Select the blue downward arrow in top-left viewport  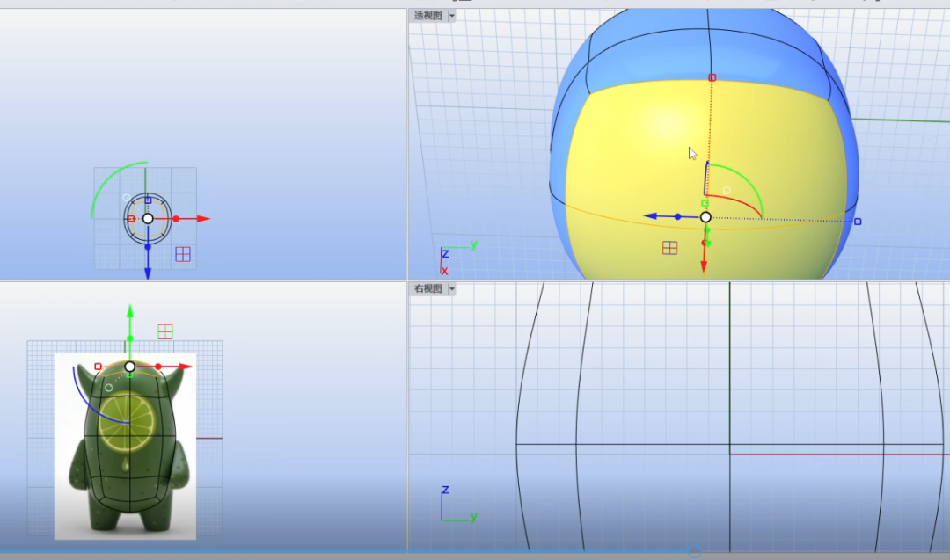148,272
